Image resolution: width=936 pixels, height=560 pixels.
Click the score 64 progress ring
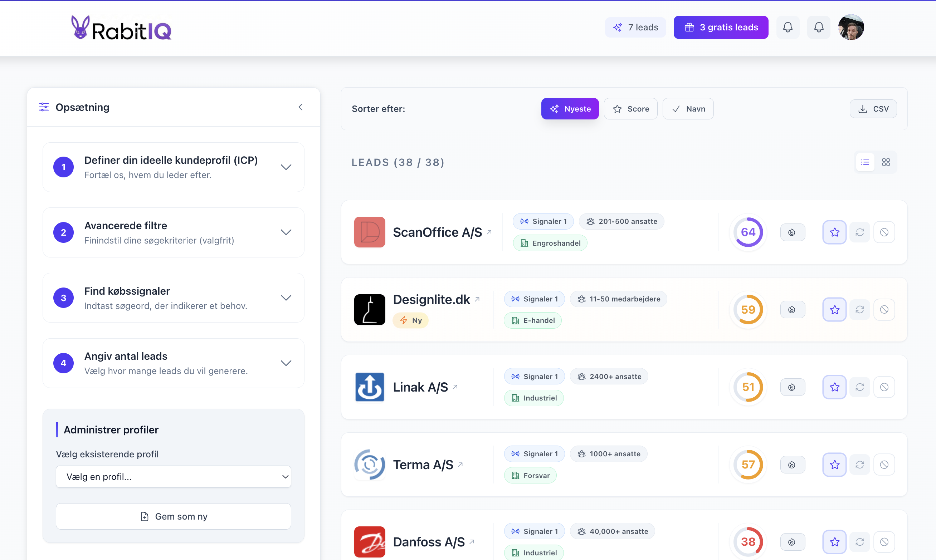[748, 232]
